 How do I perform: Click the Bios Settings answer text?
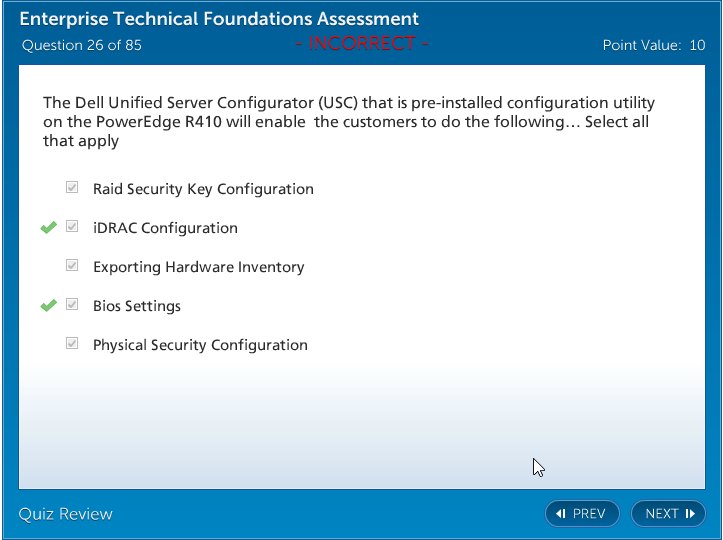click(137, 306)
